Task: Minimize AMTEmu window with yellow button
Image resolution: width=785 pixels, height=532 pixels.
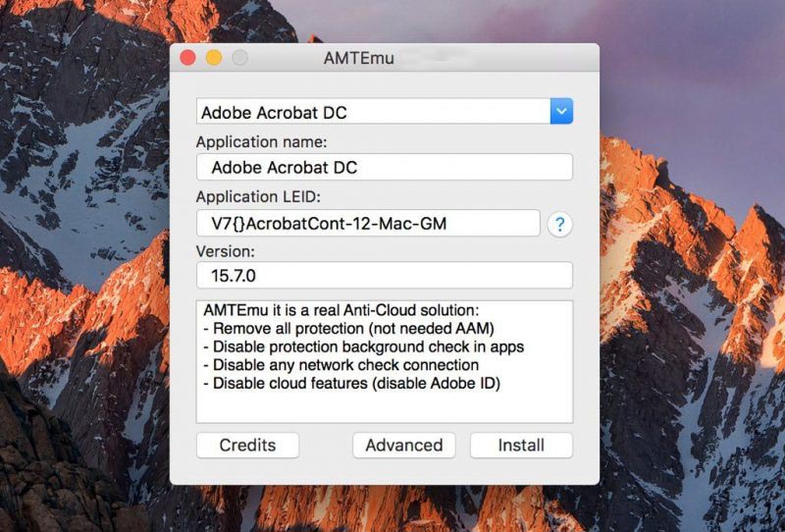Action: (214, 58)
